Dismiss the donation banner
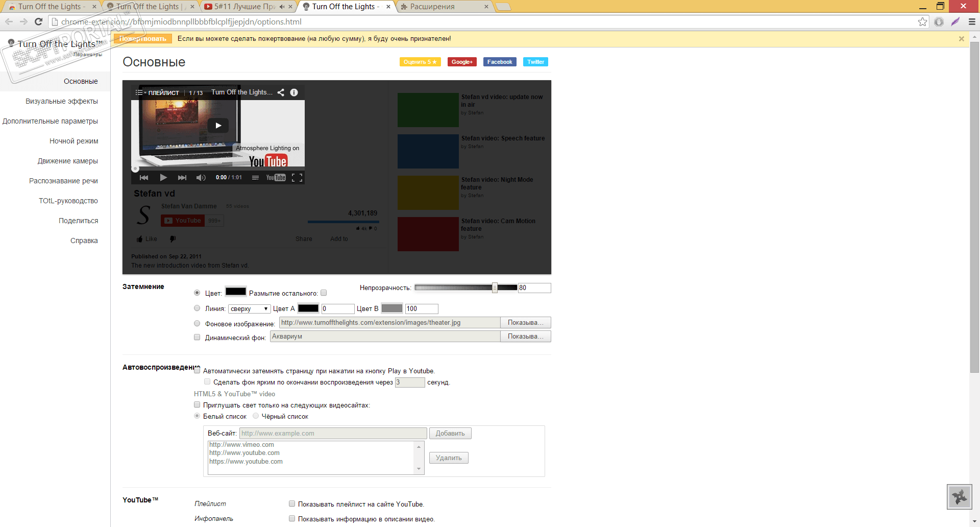The image size is (980, 527). [962, 39]
